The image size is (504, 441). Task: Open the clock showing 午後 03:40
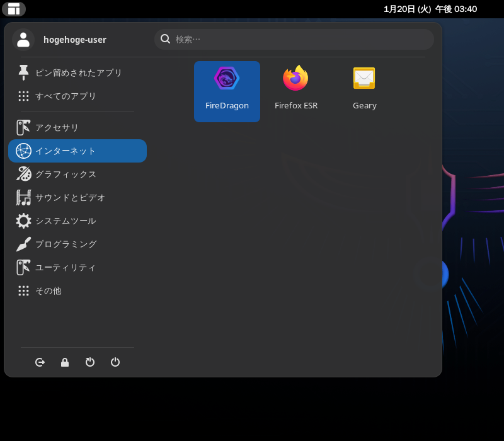(x=430, y=9)
